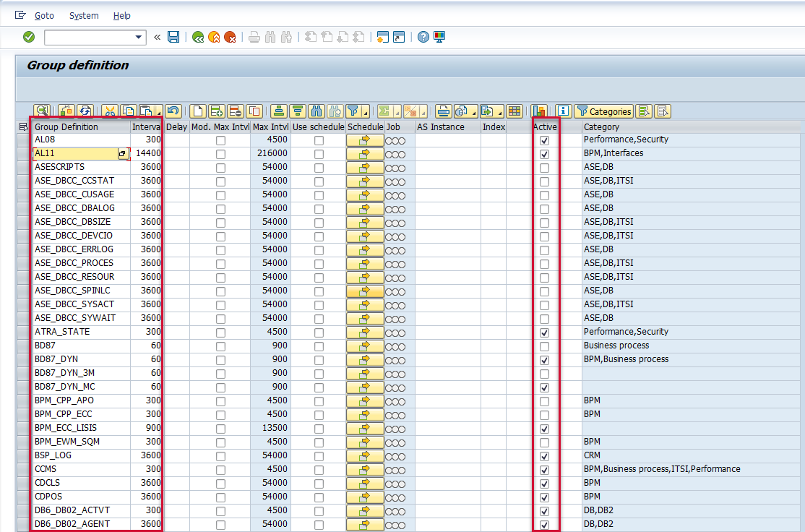Click the Categories button

pos(603,111)
